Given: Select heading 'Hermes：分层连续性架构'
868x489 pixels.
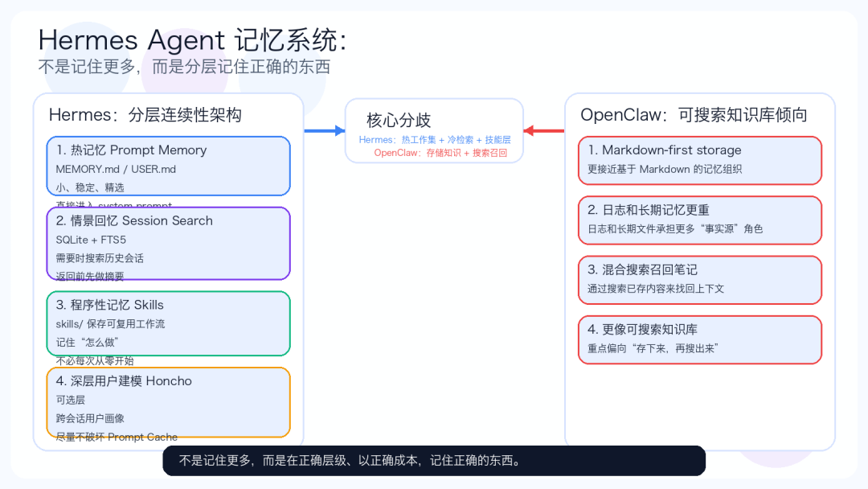Looking at the screenshot, I should click(145, 115).
